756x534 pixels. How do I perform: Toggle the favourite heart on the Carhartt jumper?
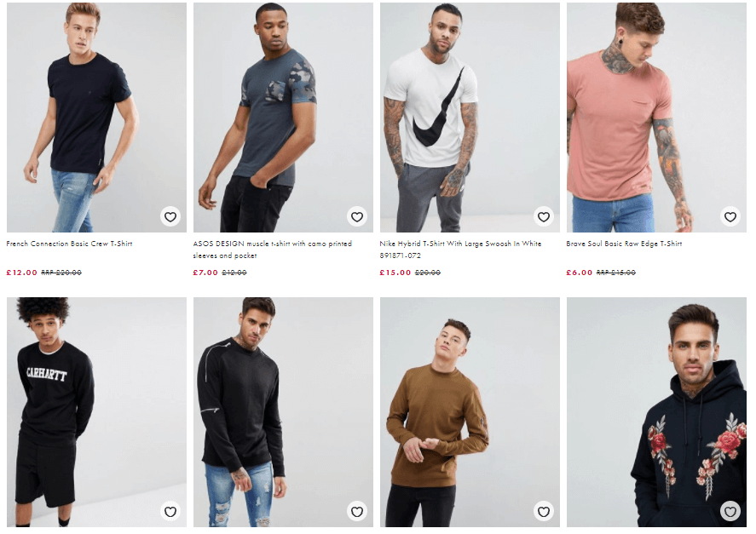coord(170,513)
